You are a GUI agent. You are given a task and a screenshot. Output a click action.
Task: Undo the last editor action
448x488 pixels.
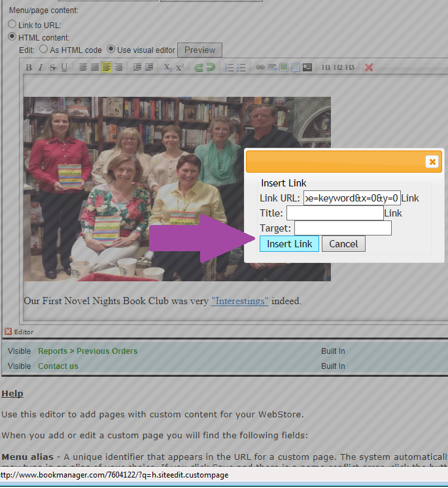click(198, 67)
